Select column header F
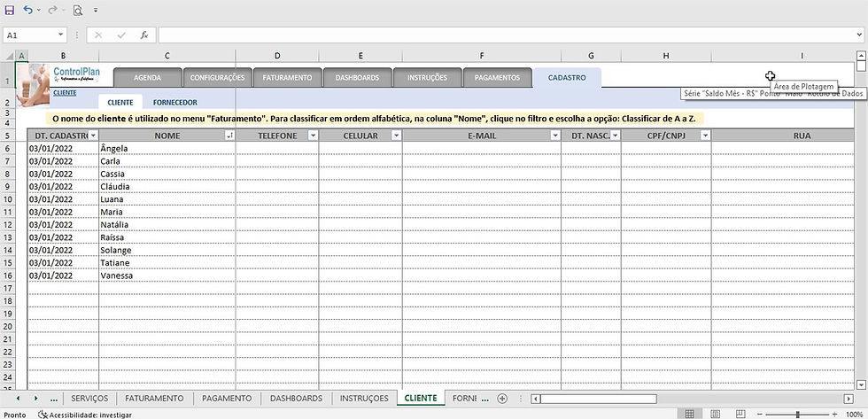Image resolution: width=868 pixels, height=419 pixels. tap(482, 56)
